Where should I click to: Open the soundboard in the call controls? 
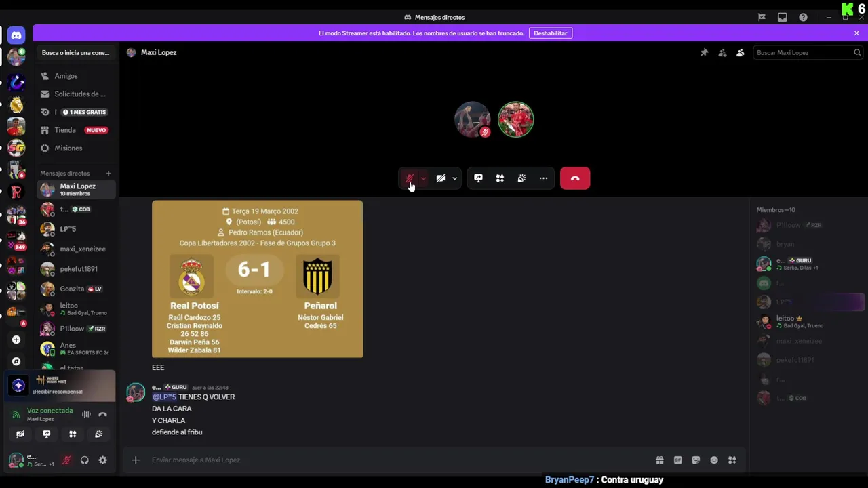(521, 178)
